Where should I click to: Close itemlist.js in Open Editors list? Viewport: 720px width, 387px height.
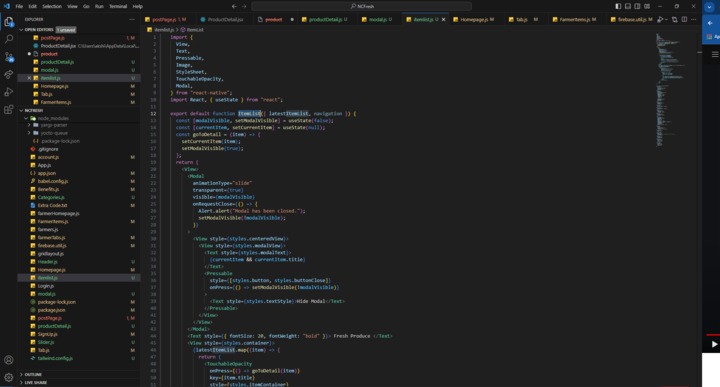pos(29,78)
